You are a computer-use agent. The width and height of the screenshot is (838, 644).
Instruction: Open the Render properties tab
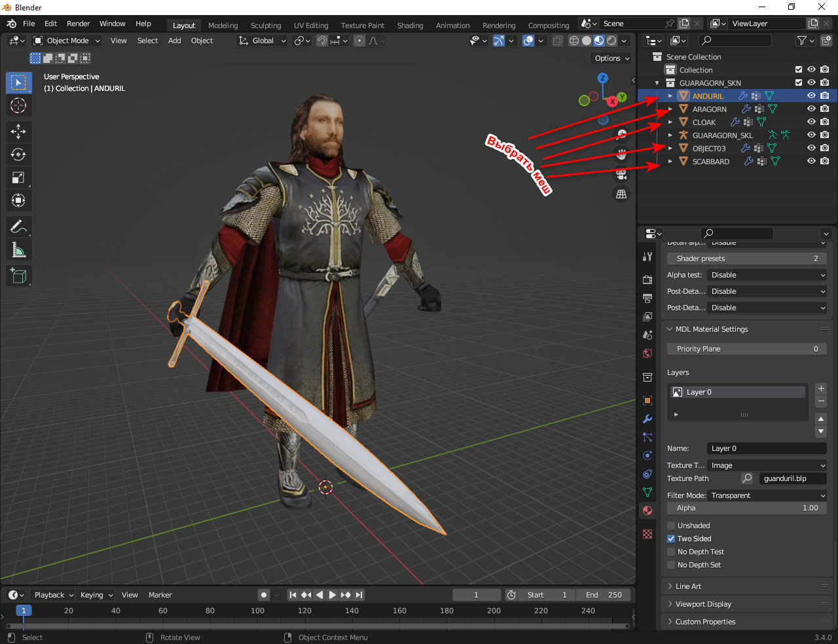(x=647, y=280)
